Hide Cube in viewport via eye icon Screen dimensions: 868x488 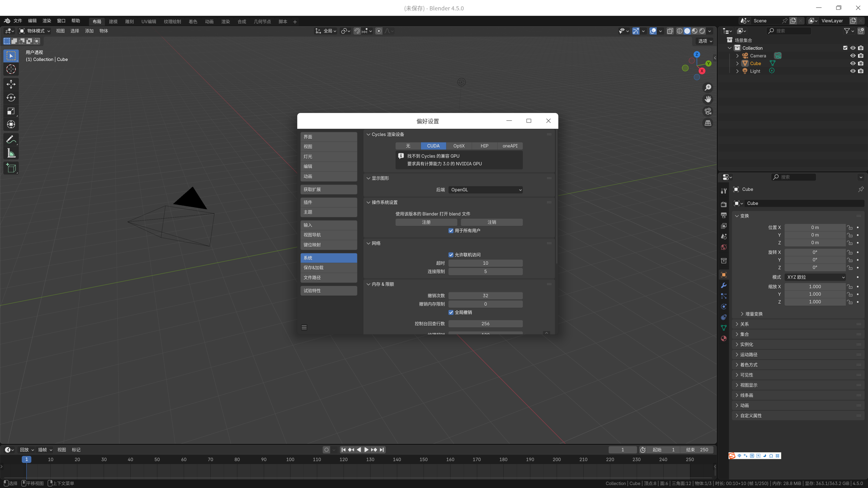853,63
